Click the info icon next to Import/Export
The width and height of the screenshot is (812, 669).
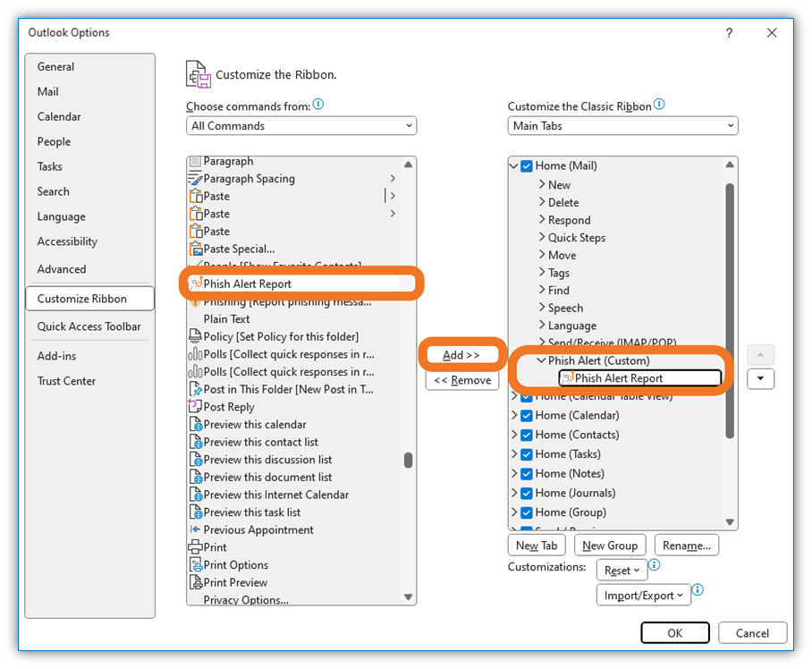698,589
